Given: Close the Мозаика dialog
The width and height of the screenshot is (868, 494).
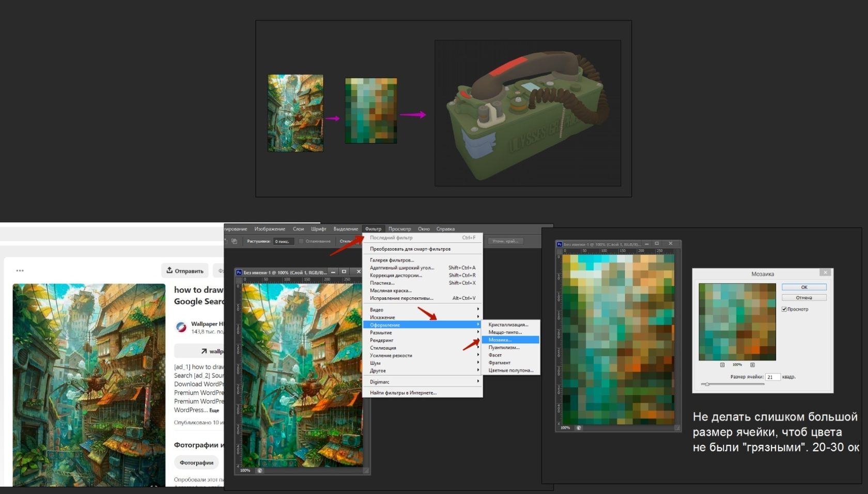Looking at the screenshot, I should click(x=825, y=273).
